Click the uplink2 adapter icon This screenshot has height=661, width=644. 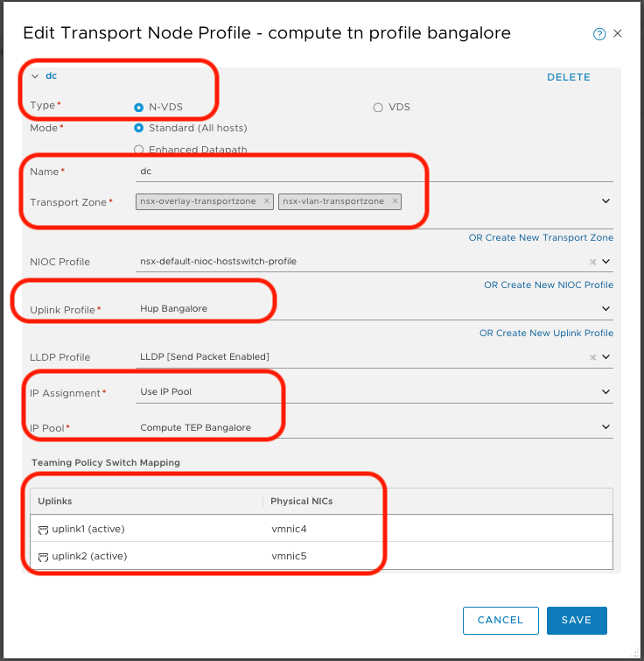(x=44, y=556)
